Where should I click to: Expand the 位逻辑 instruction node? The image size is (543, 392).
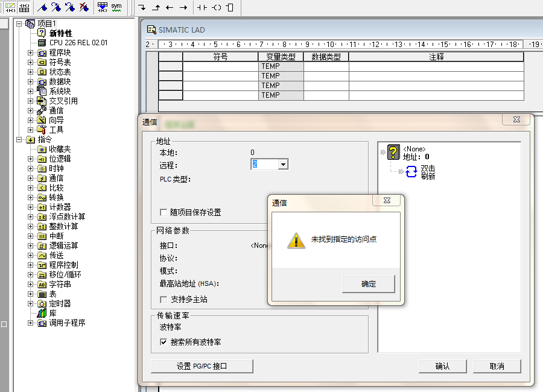[x=31, y=159]
